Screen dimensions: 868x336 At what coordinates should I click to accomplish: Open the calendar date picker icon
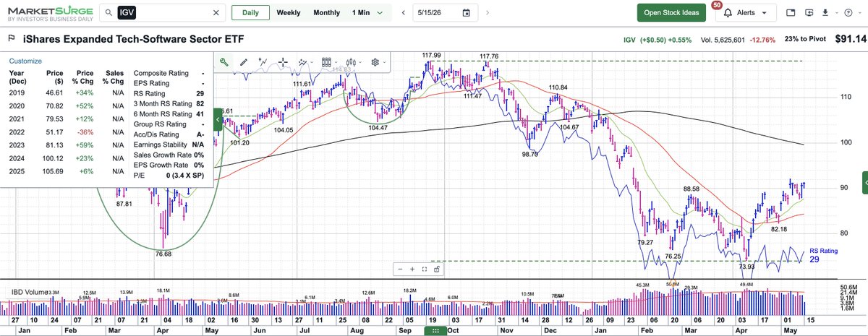coord(467,13)
